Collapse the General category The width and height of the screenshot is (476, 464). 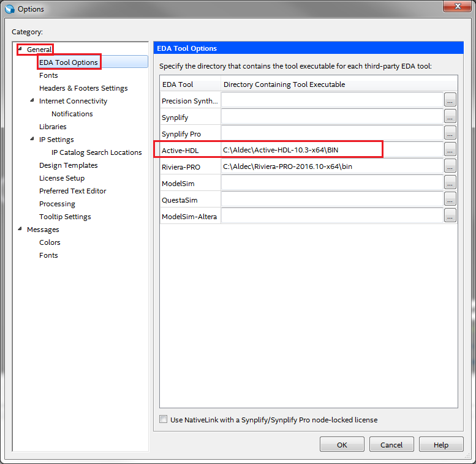click(x=20, y=48)
